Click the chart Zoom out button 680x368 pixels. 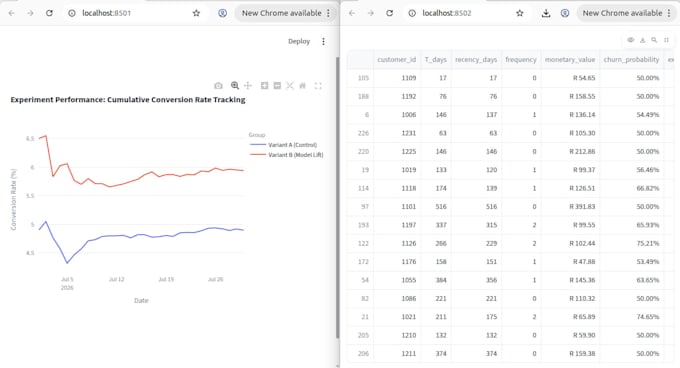pos(277,86)
